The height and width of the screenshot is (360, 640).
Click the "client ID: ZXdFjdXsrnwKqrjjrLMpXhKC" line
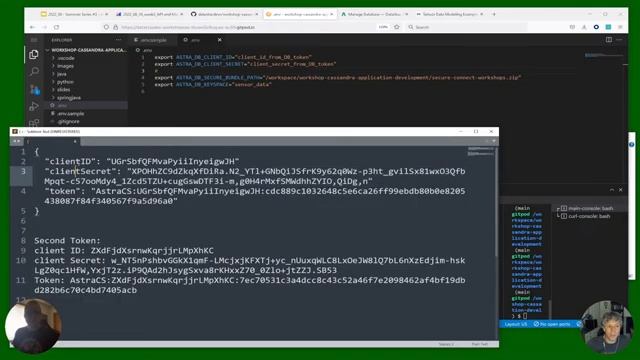(x=124, y=251)
